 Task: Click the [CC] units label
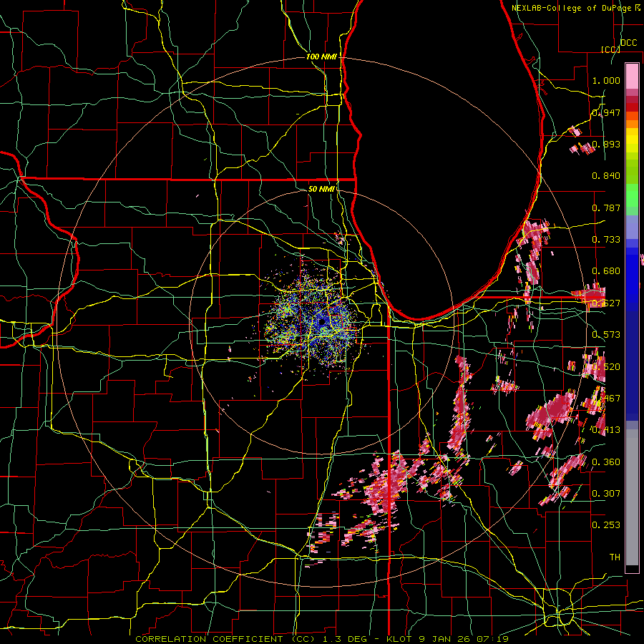pos(610,49)
